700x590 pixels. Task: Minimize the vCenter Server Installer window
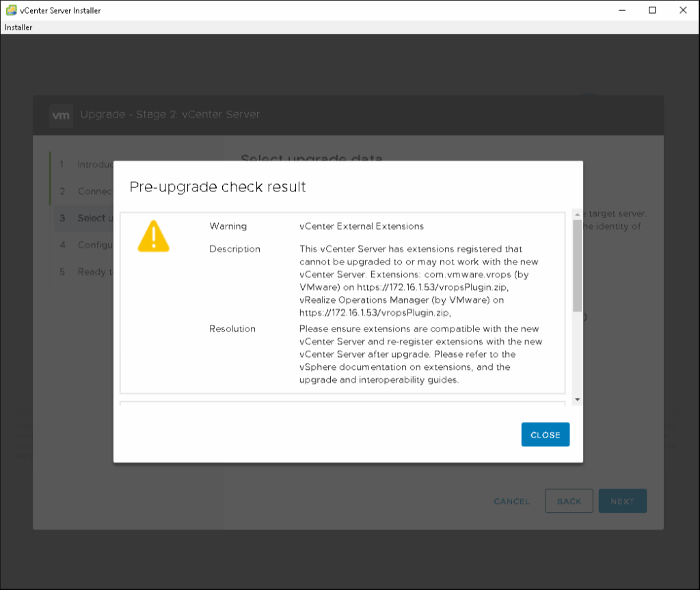click(621, 10)
